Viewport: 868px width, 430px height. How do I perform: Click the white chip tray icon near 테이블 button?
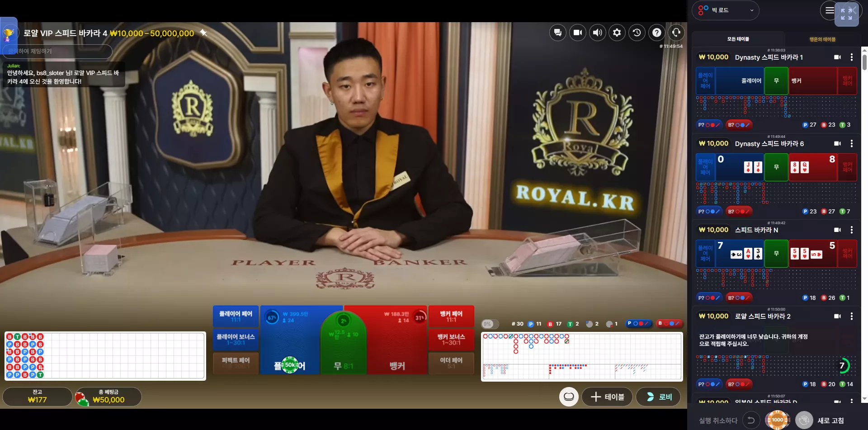click(569, 397)
